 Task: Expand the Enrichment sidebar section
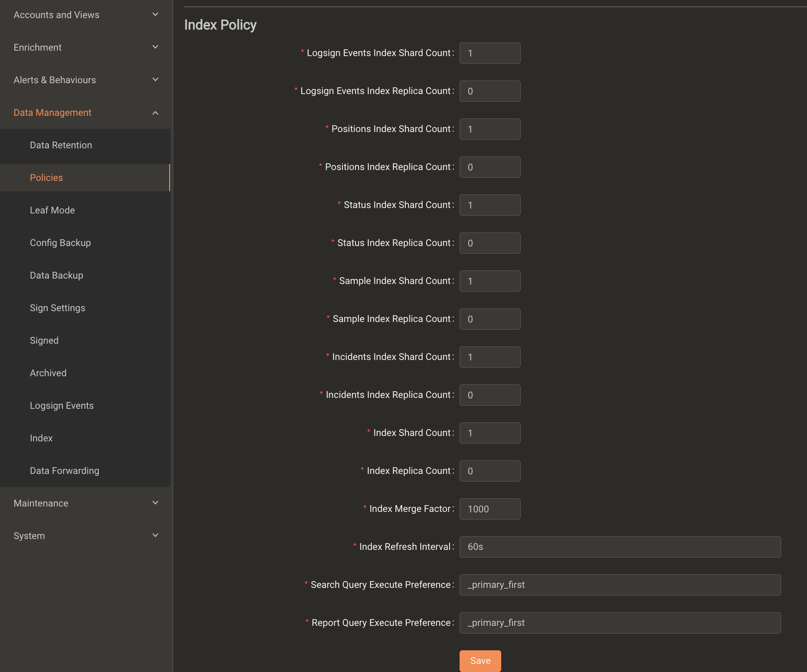85,47
